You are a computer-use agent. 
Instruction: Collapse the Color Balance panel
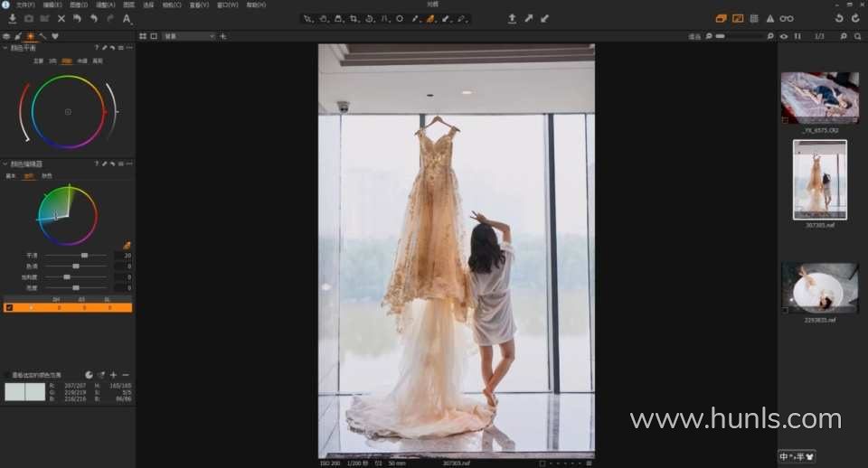5,48
